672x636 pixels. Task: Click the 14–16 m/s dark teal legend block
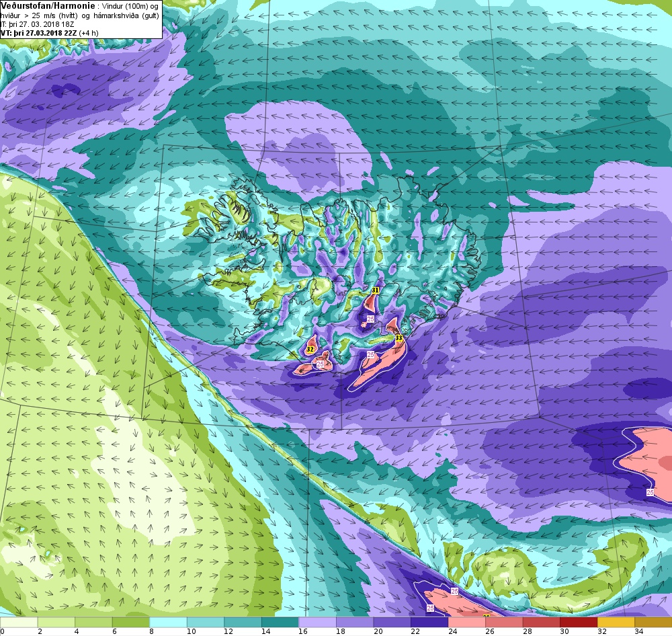point(280,622)
